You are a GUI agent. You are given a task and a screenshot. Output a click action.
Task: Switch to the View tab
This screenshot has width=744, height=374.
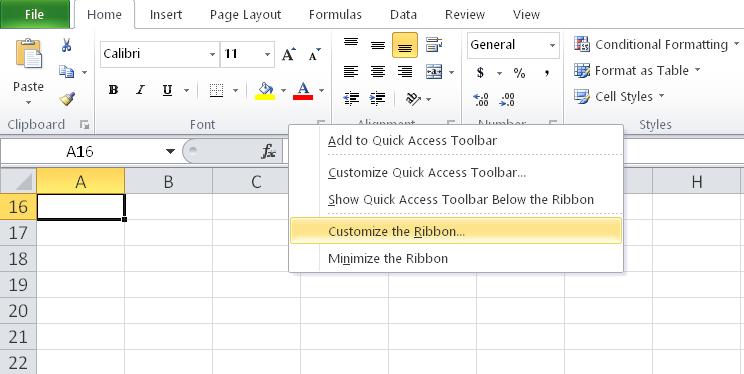[x=526, y=15]
